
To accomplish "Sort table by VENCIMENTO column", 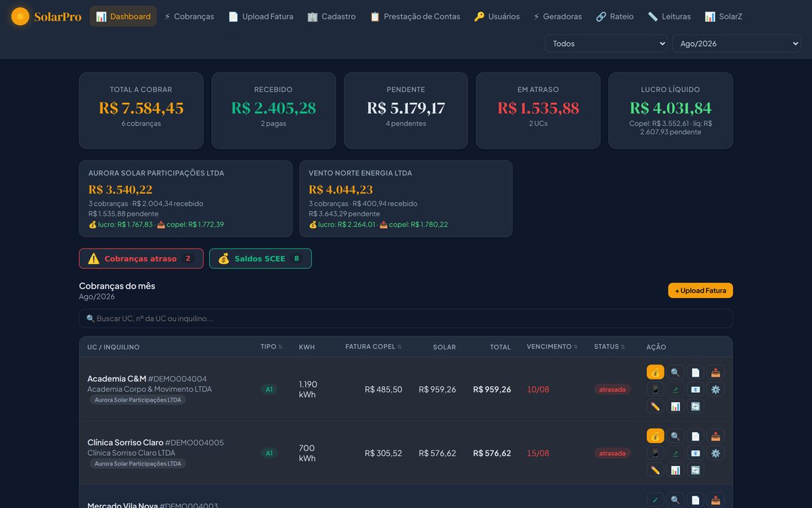I will tap(552, 347).
